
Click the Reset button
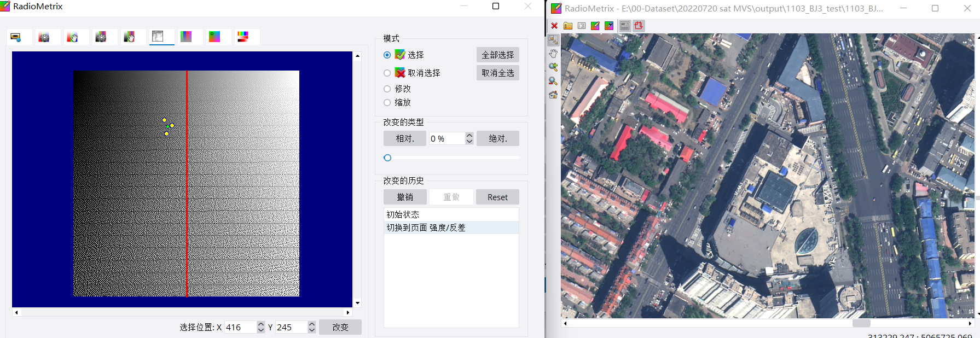[498, 197]
